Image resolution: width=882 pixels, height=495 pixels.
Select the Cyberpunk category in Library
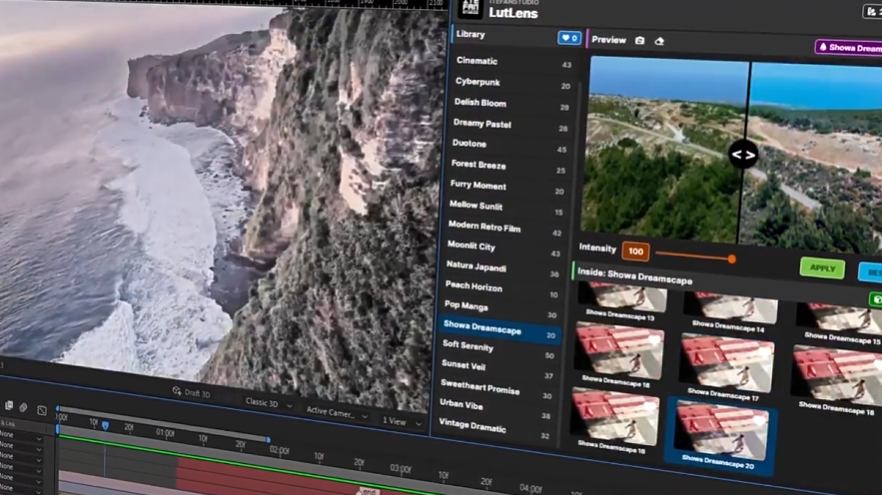point(478,82)
